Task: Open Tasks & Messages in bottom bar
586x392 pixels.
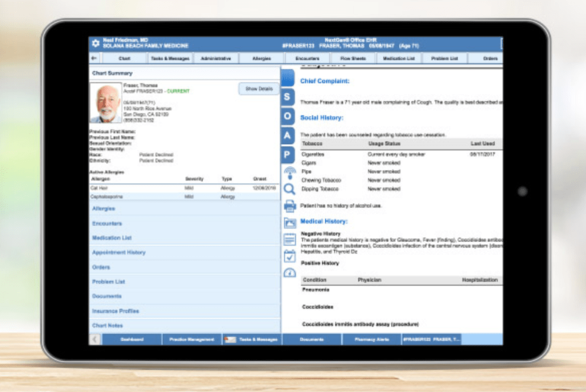Action: pos(252,339)
